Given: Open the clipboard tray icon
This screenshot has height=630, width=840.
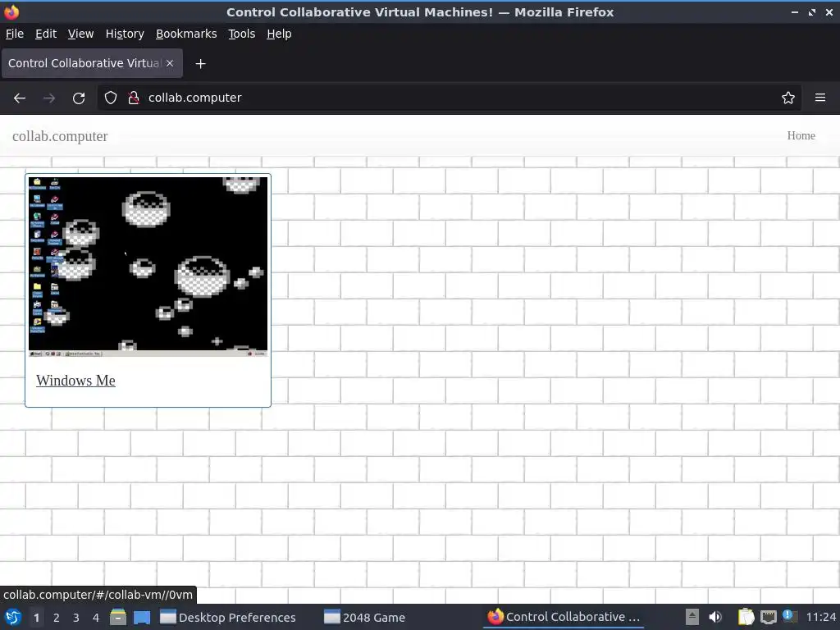Looking at the screenshot, I should pyautogui.click(x=746, y=617).
